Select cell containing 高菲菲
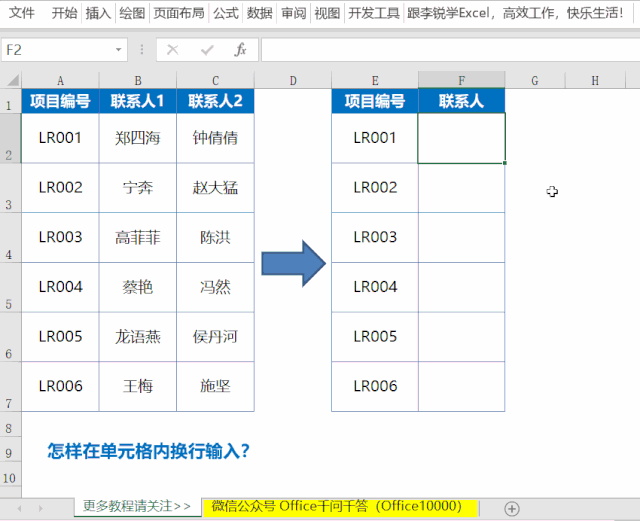The height and width of the screenshot is (521, 640). tap(138, 238)
